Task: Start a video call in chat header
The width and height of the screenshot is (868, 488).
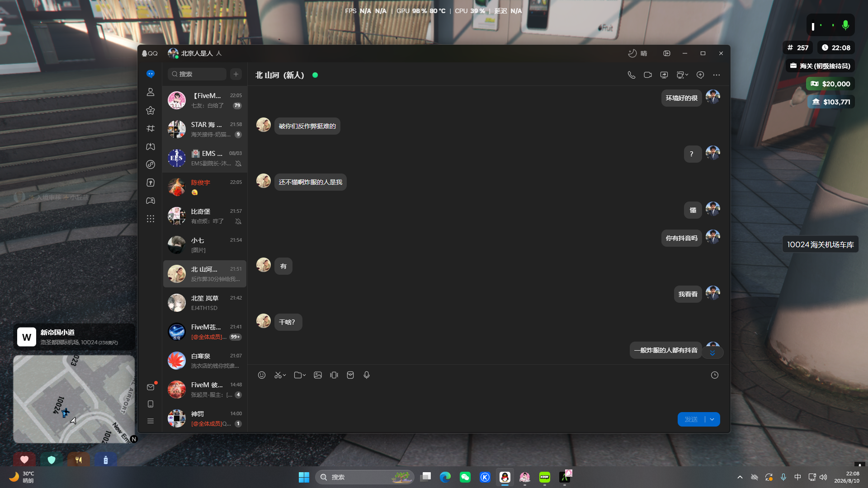Action: tap(648, 75)
